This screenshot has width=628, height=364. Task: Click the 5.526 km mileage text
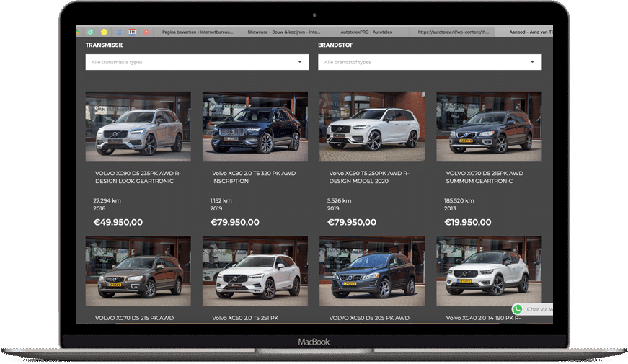click(339, 200)
